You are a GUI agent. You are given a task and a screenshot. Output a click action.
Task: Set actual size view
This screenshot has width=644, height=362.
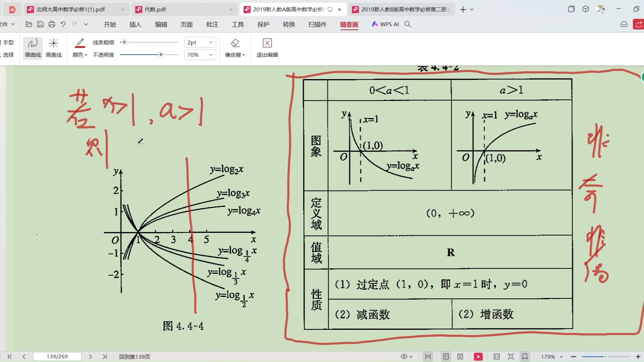497,357
